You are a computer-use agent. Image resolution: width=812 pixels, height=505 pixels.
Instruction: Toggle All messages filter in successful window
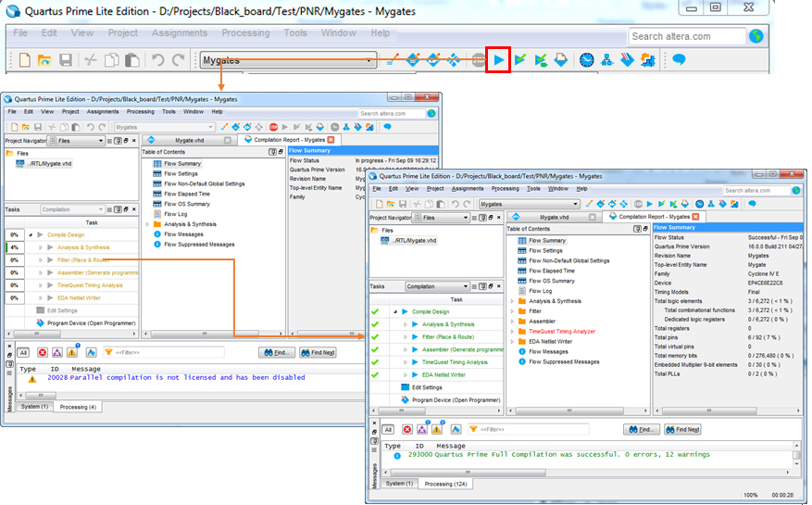(388, 429)
